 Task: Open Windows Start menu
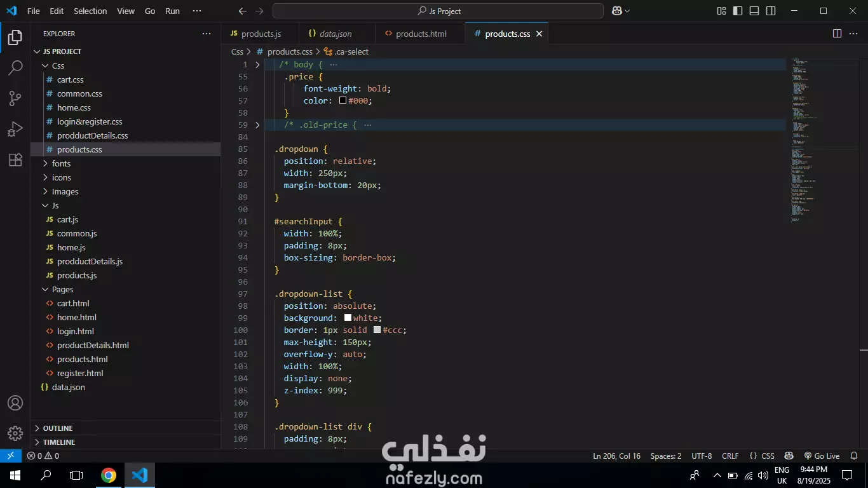(15, 475)
